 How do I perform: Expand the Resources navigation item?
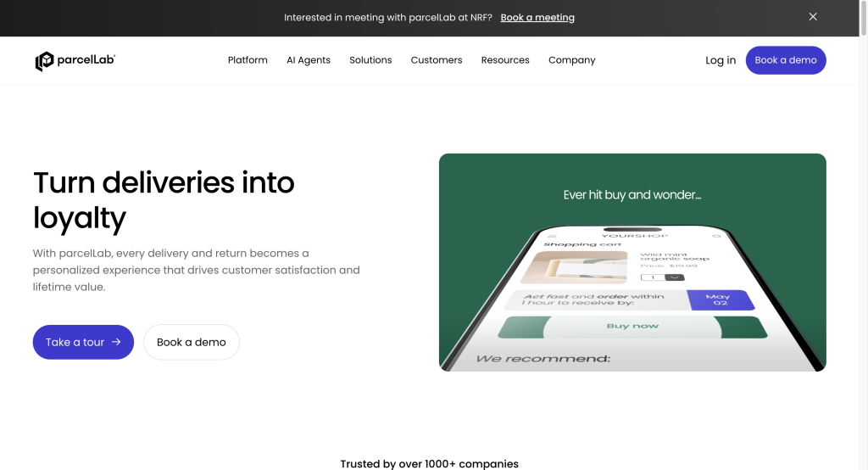coord(505,60)
